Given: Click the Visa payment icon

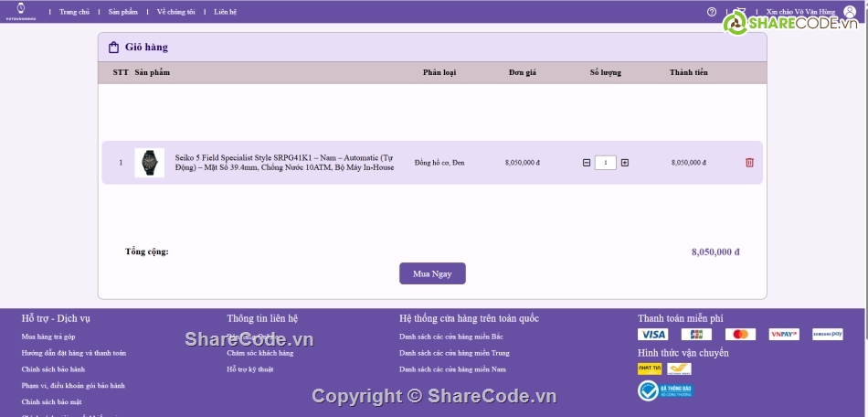Looking at the screenshot, I should 652,335.
